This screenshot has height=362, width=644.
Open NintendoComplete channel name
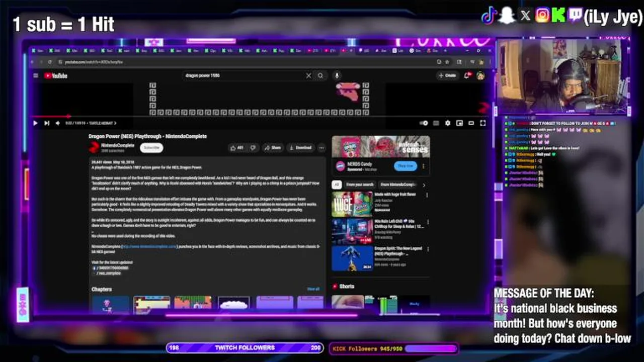(118, 145)
